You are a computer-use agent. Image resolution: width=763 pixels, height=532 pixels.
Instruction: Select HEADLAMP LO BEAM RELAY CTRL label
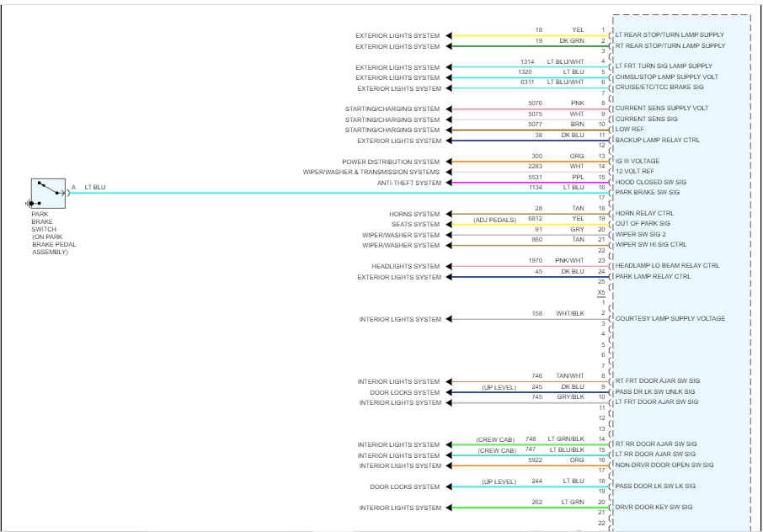pyautogui.click(x=667, y=265)
